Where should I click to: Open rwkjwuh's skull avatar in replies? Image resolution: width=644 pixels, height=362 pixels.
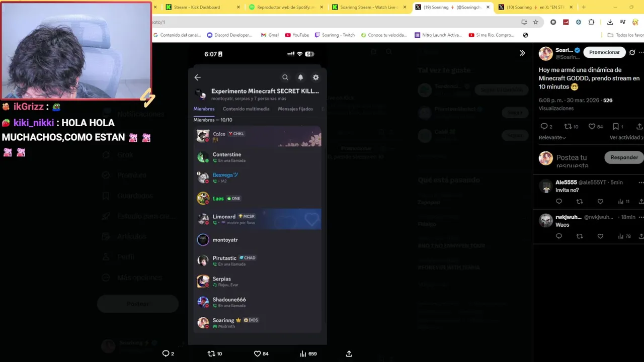[546, 221]
